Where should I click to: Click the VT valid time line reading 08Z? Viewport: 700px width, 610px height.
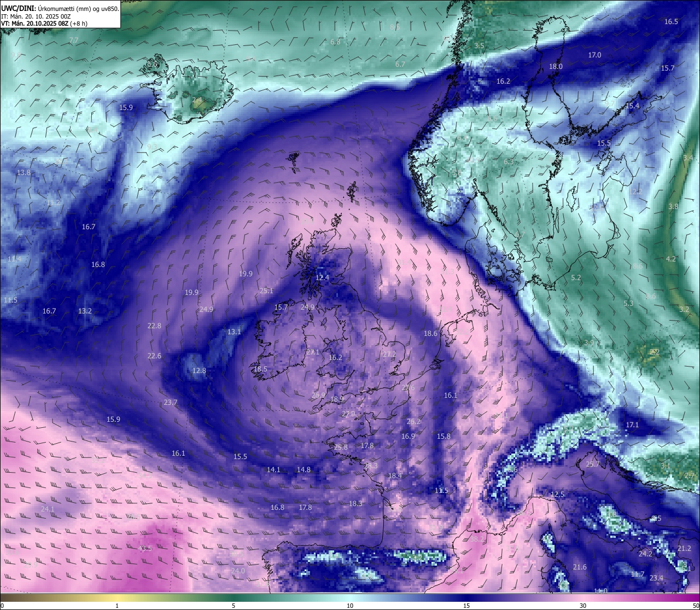(44, 24)
